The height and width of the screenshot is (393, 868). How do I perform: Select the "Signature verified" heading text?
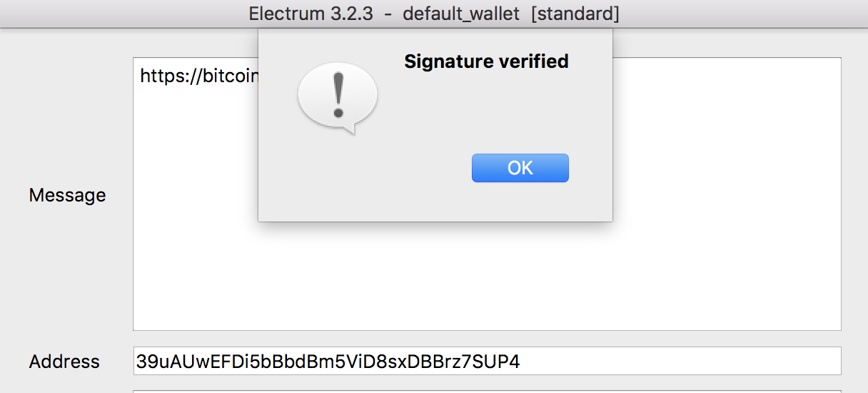[x=486, y=61]
